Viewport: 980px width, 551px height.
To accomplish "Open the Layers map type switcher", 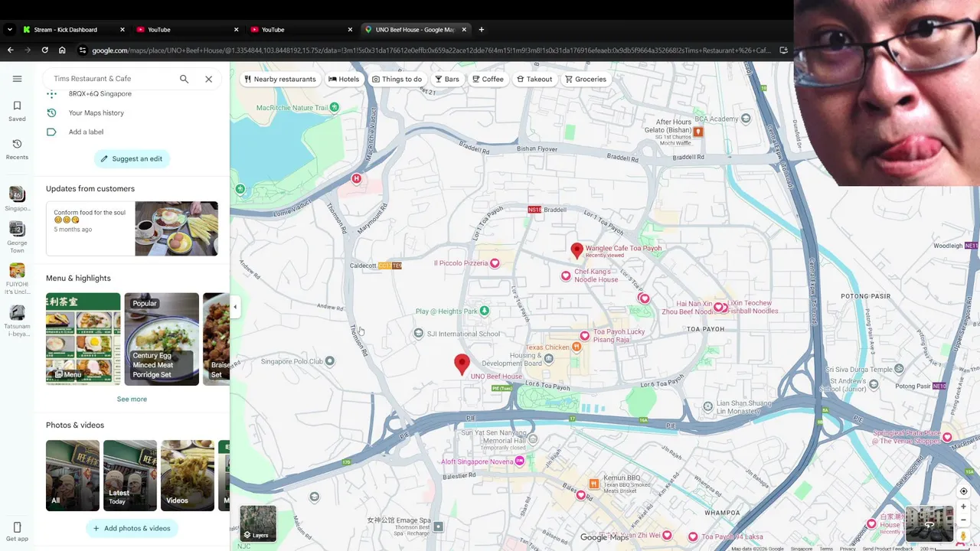I will (258, 523).
